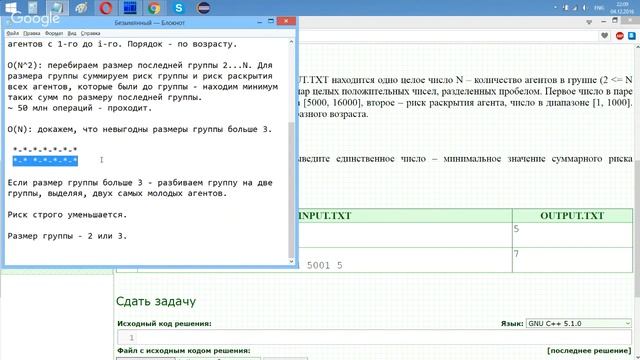
Task: Open the Язык dropdown showing GNU C++ 5.1.0
Action: 578,323
